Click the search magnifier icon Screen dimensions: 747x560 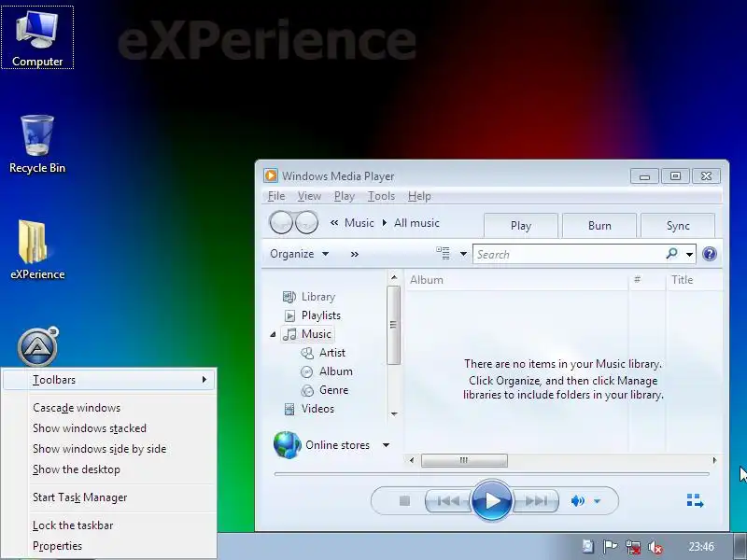(671, 253)
